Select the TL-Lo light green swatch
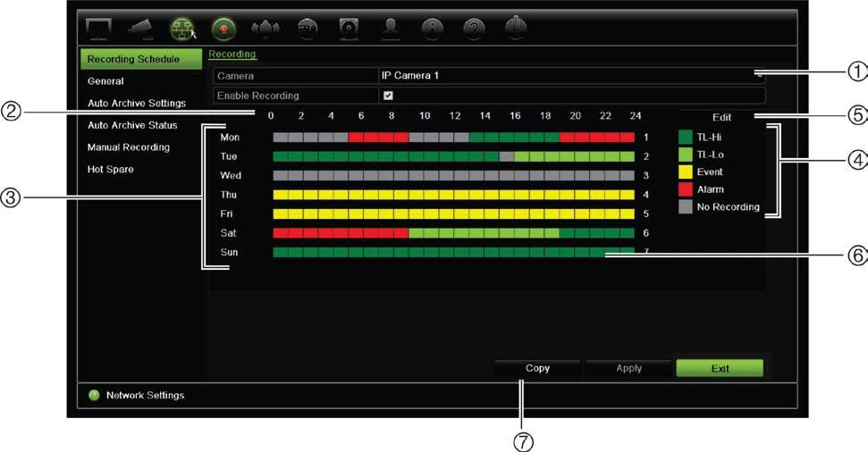868x452 pixels. [686, 155]
